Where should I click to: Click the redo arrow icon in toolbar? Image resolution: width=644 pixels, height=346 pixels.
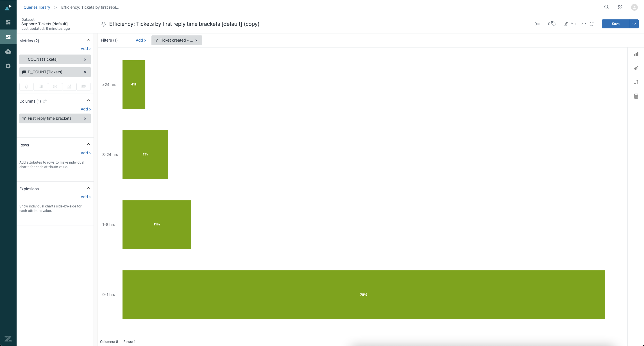pyautogui.click(x=584, y=23)
